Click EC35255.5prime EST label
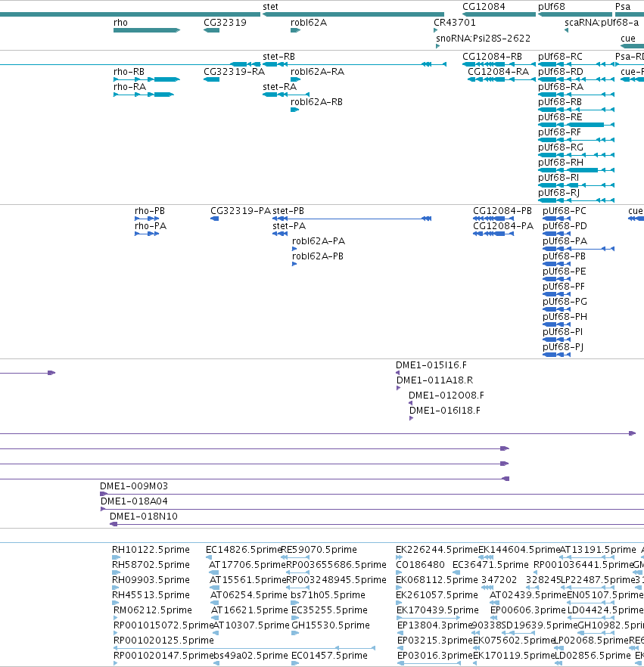 329,610
